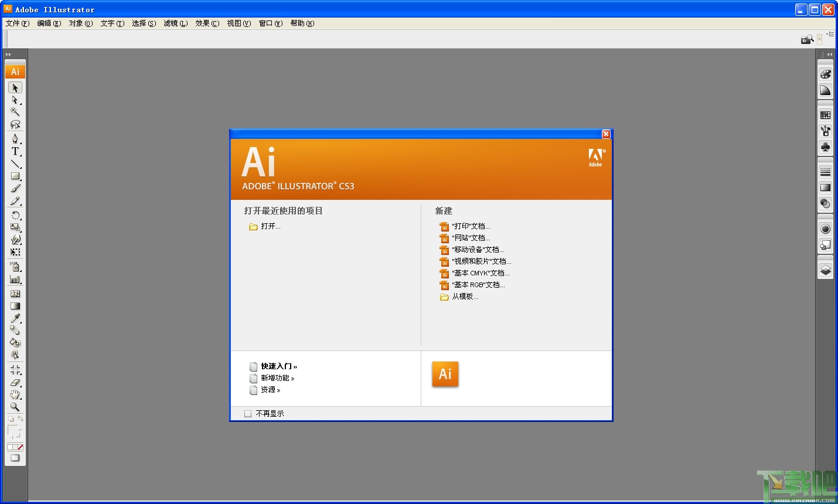The width and height of the screenshot is (838, 504).
Task: Open the Appearance panel icon
Action: pyautogui.click(x=825, y=229)
